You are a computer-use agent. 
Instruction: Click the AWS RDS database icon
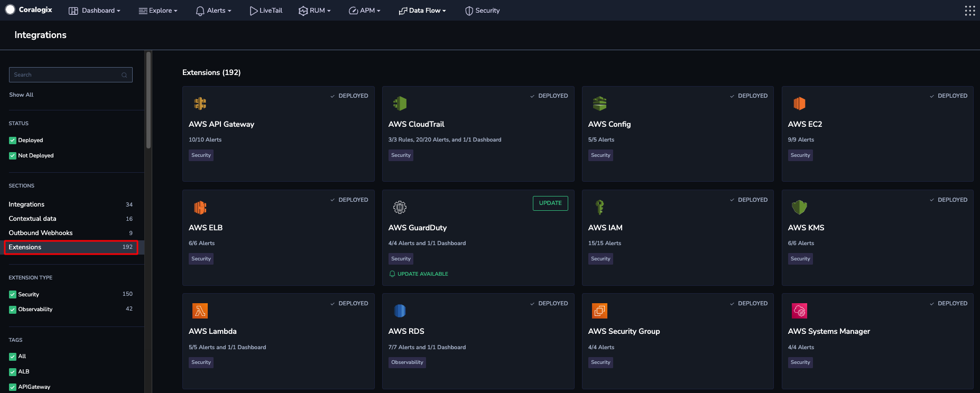click(x=400, y=311)
